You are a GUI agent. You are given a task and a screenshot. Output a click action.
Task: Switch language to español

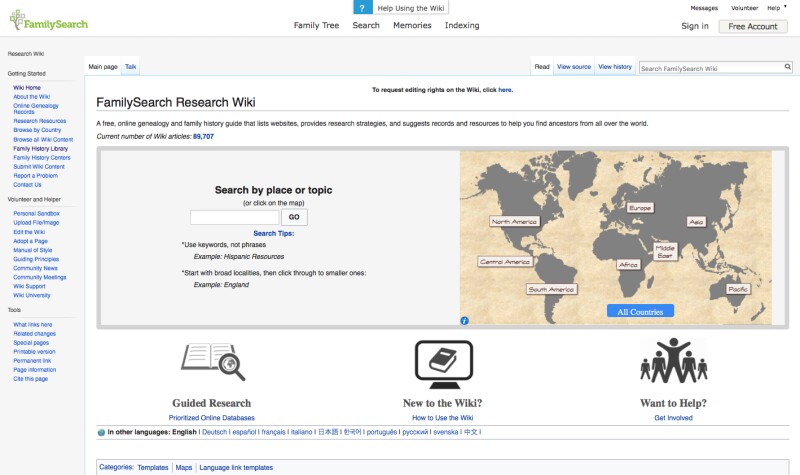(244, 432)
